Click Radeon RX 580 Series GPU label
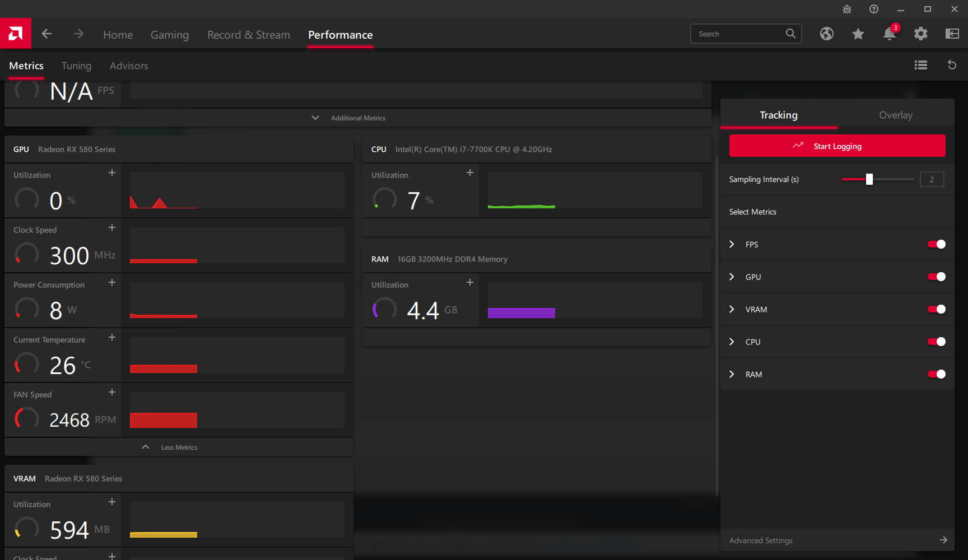Viewport: 968px width, 560px height. (77, 150)
